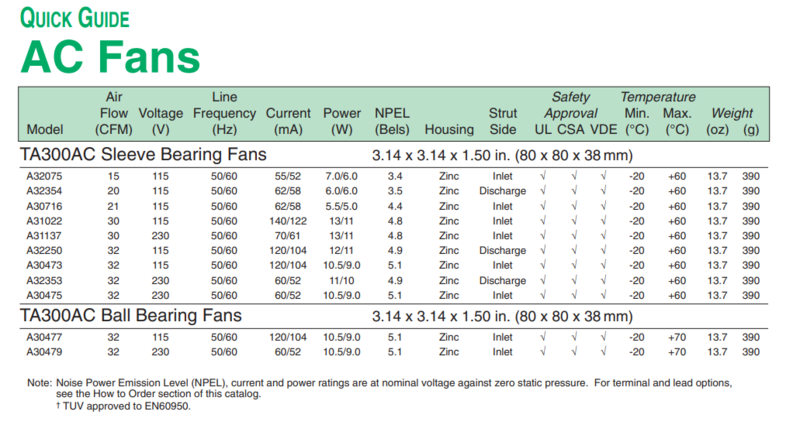Click model number A31137
800x425 pixels.
[45, 235]
